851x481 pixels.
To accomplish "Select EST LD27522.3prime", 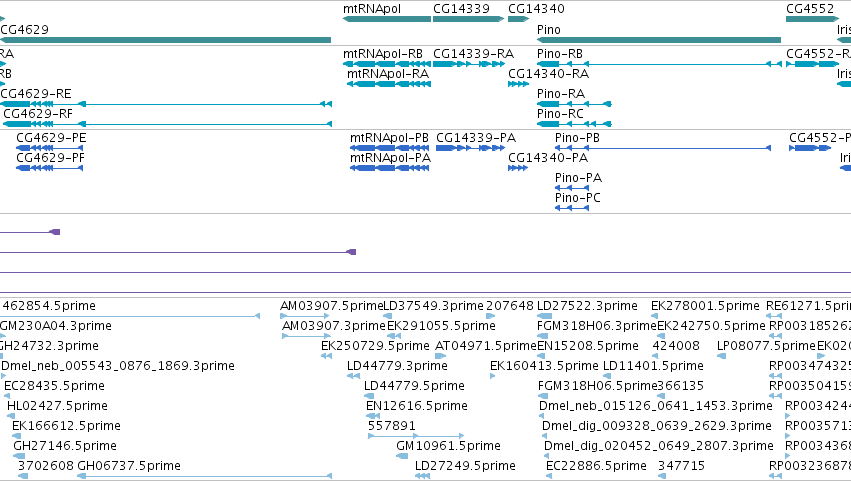I will coord(587,306).
